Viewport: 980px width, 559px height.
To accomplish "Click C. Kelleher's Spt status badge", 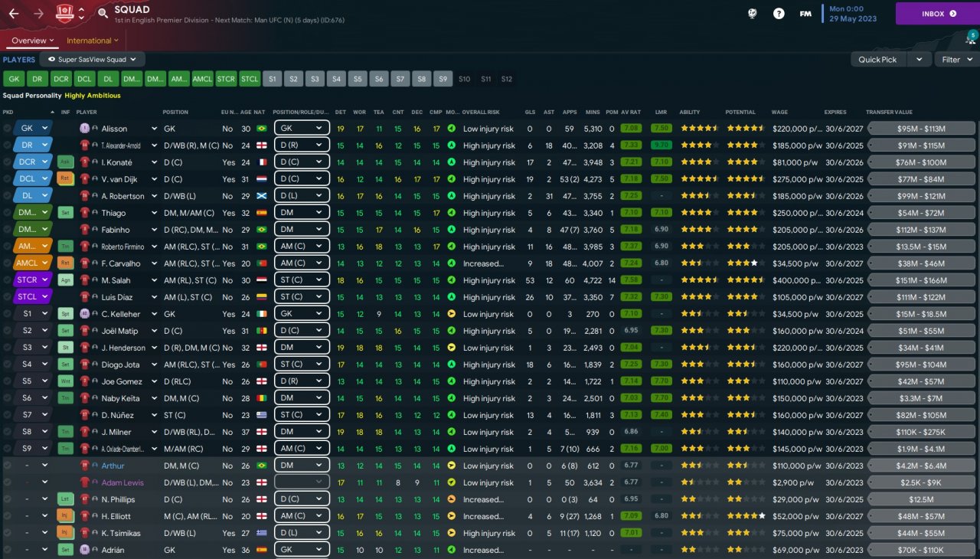I will coord(66,314).
